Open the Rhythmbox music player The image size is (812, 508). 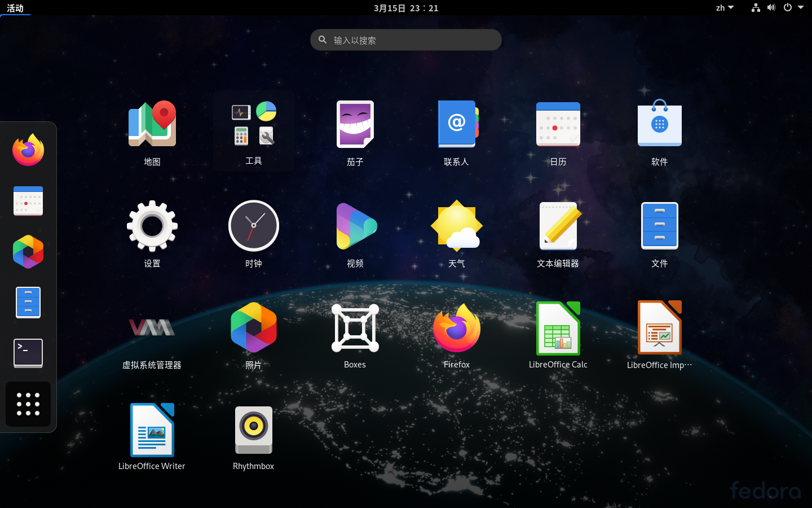point(254,430)
